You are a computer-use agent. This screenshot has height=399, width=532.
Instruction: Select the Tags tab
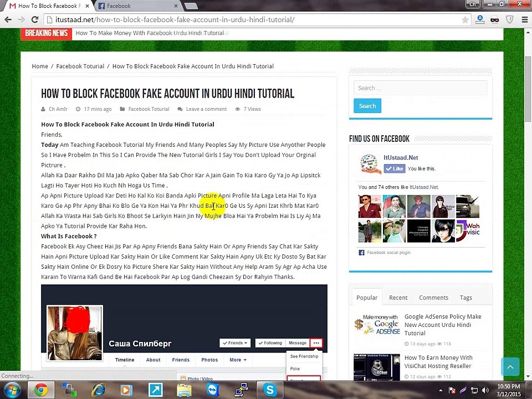pos(465,298)
